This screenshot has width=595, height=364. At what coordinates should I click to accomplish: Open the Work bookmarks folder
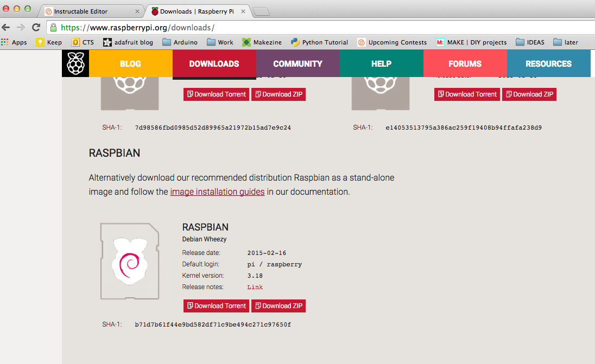tap(220, 42)
